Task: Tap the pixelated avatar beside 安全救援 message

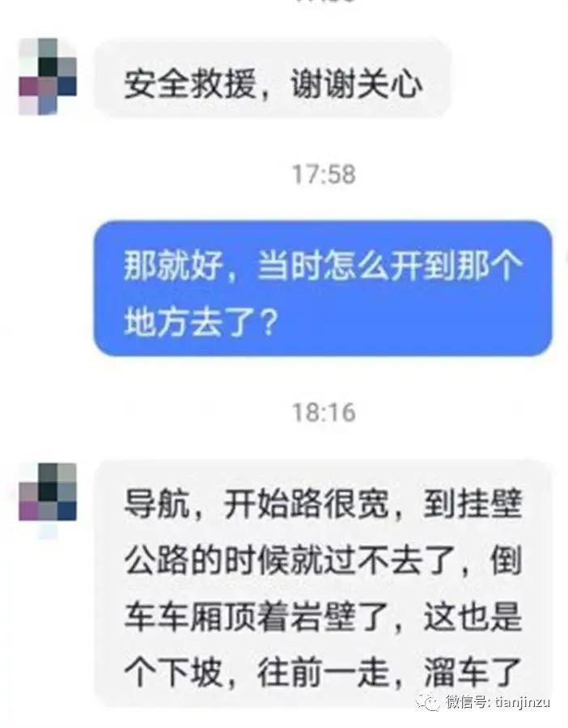Action: click(48, 76)
